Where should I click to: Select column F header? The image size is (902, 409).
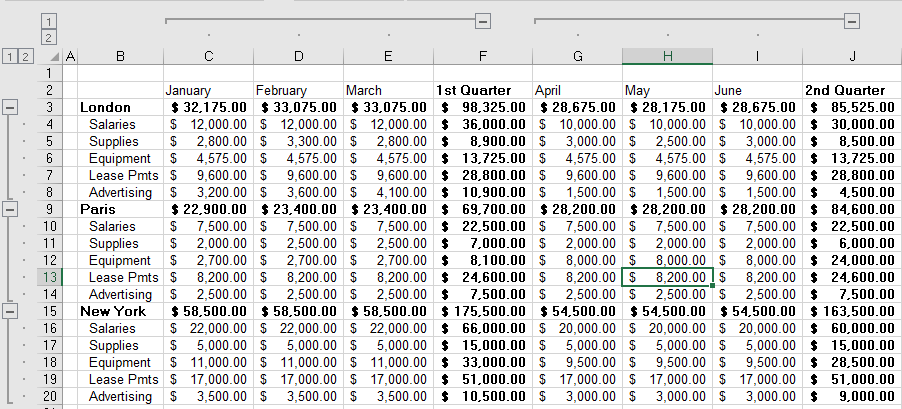pos(483,56)
